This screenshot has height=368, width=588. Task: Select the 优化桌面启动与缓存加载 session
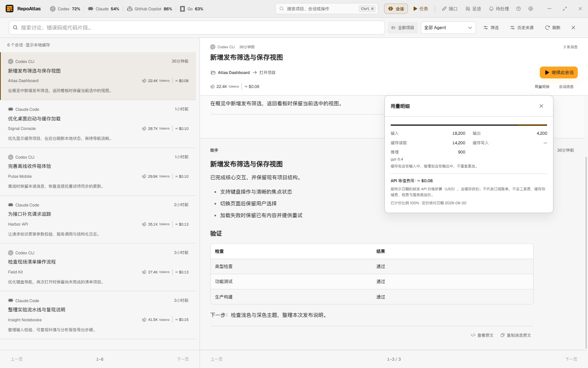point(98,124)
